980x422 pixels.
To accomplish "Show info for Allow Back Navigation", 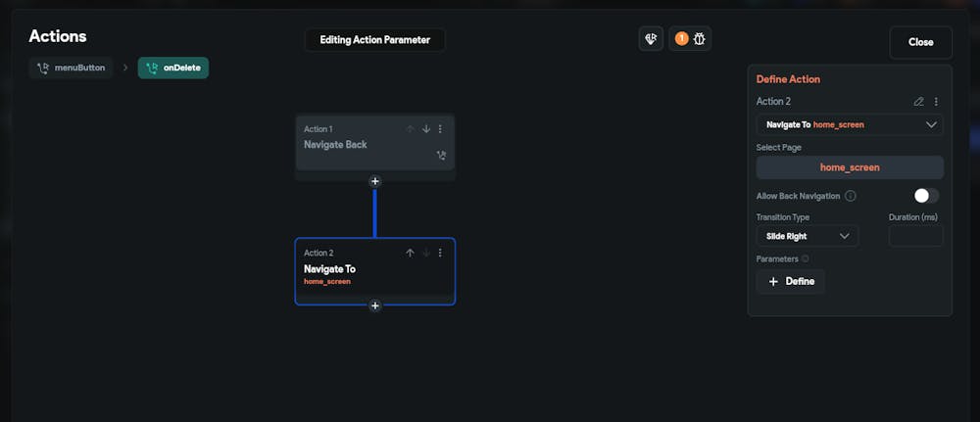I will pos(851,196).
